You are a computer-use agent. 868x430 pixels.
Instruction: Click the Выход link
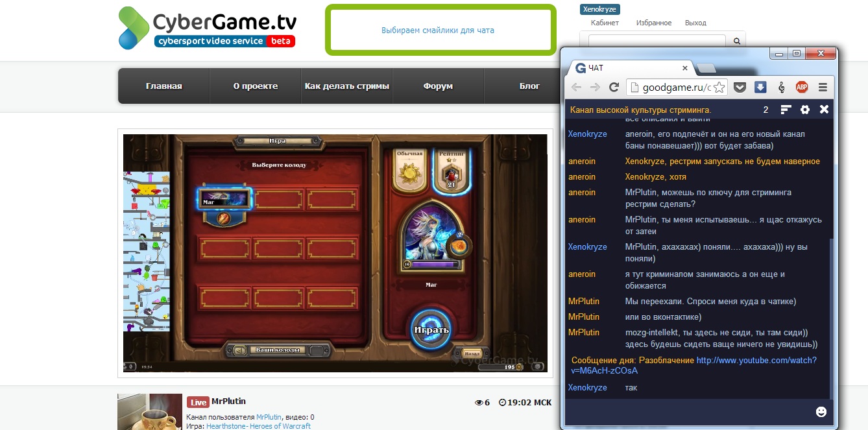point(695,23)
